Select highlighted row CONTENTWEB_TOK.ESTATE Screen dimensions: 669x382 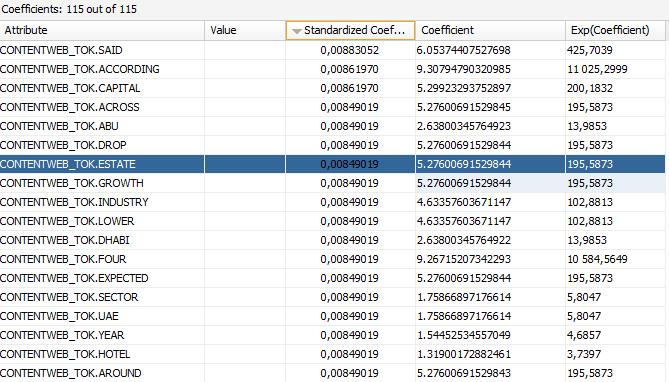pos(332,164)
